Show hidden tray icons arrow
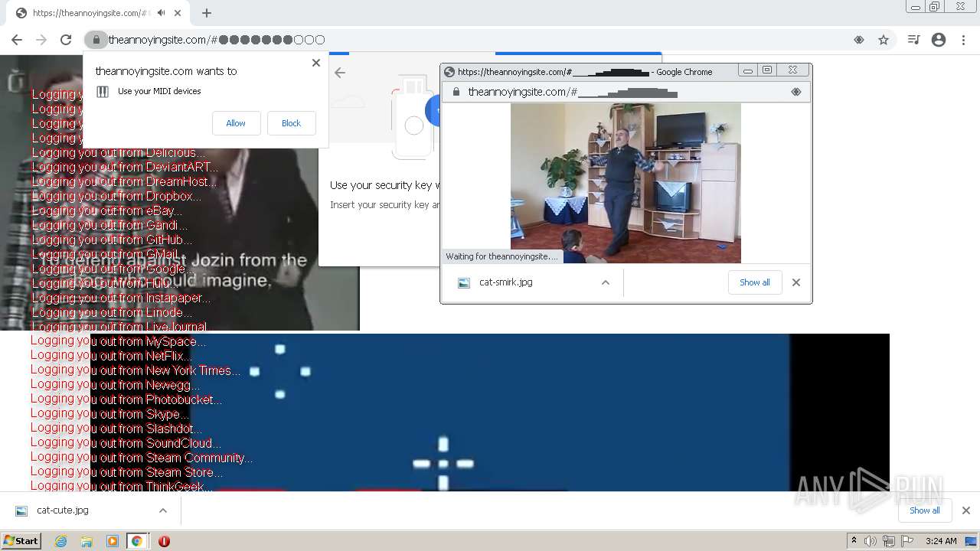The height and width of the screenshot is (551, 980). click(854, 541)
